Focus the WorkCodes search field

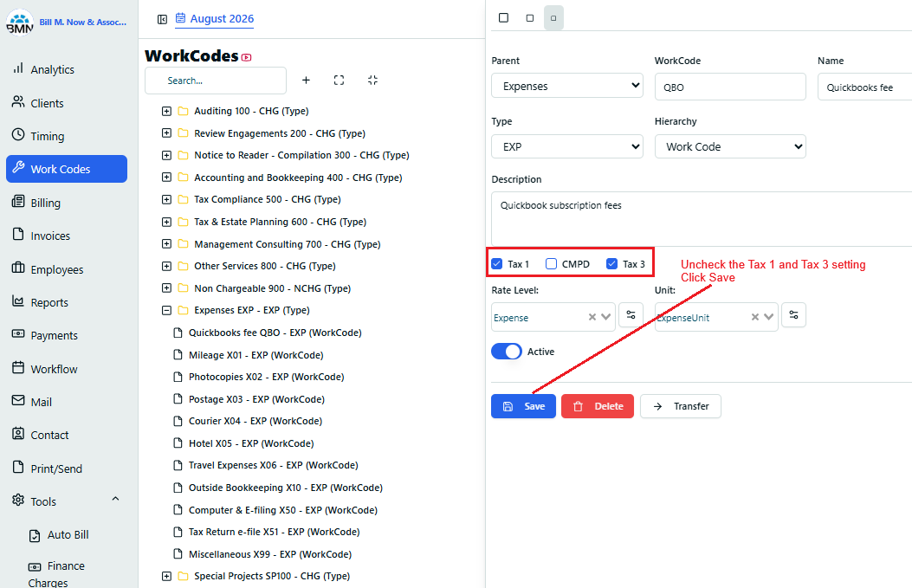[216, 81]
